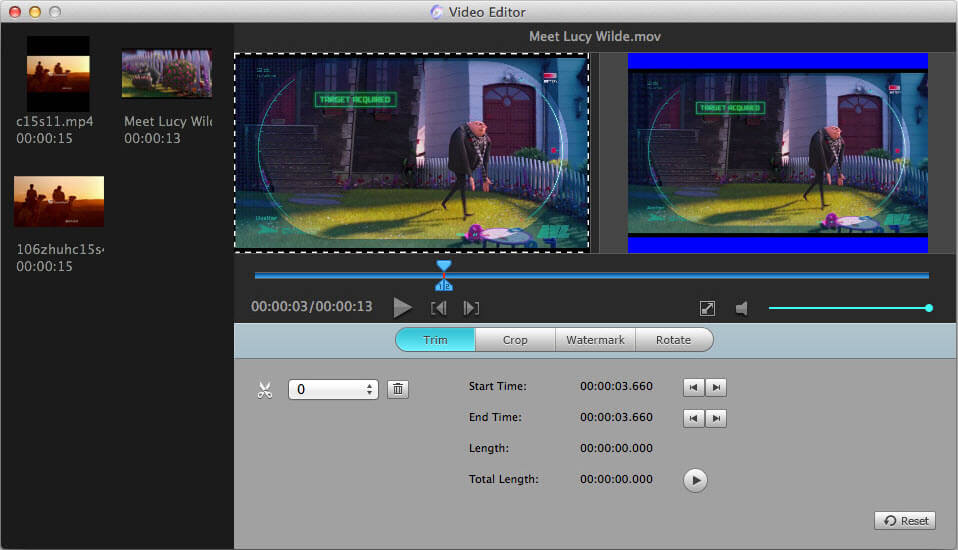The height and width of the screenshot is (550, 958).
Task: Select the 106zhuhc15s clip thumbnail
Action: [x=59, y=202]
